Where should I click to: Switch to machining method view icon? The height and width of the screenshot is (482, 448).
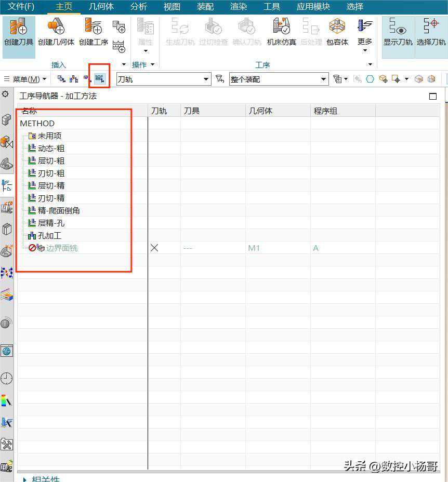click(x=99, y=79)
